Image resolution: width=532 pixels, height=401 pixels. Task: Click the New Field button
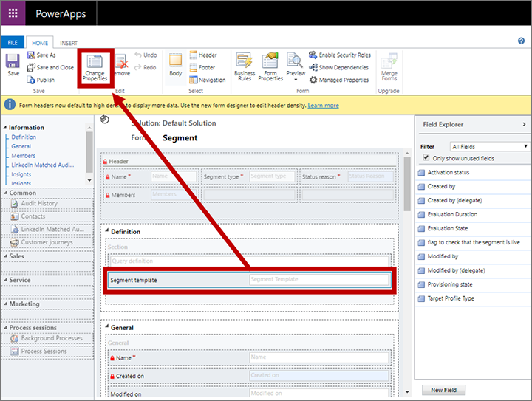pos(443,390)
